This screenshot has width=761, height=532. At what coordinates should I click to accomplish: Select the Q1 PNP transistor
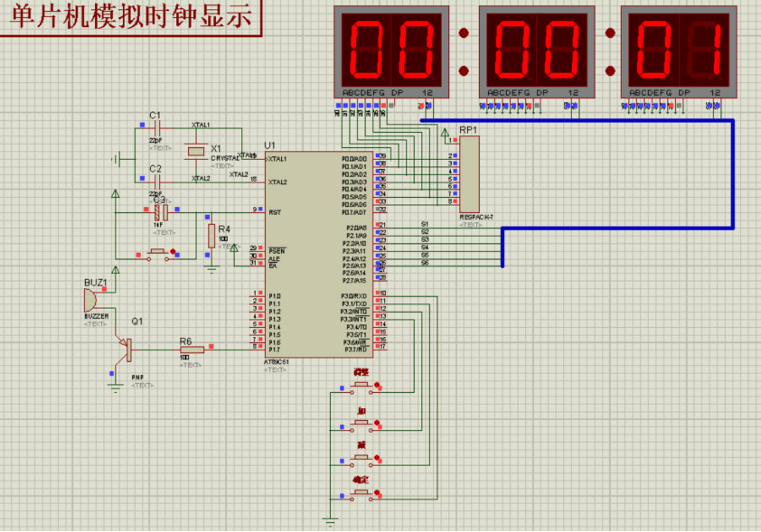click(x=127, y=348)
